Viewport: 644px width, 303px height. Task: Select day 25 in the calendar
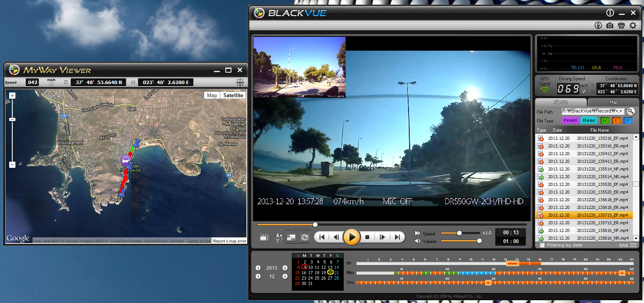pyautogui.click(x=317, y=278)
